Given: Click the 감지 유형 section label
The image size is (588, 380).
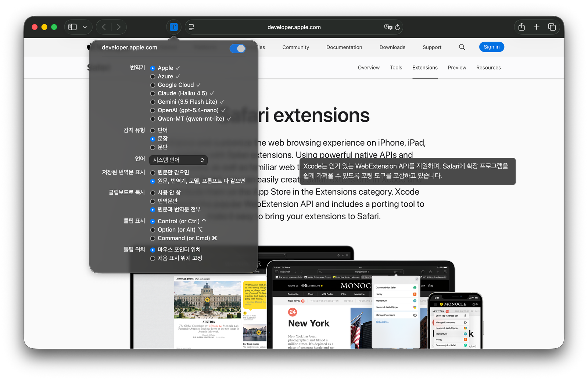Looking at the screenshot, I should click(134, 130).
